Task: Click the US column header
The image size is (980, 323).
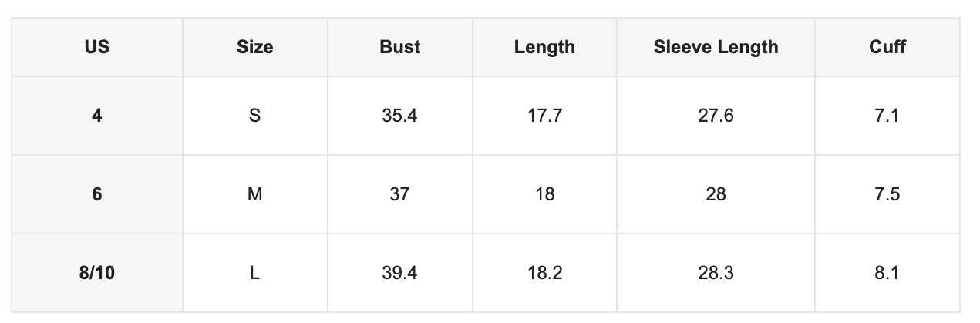Action: coord(97,47)
